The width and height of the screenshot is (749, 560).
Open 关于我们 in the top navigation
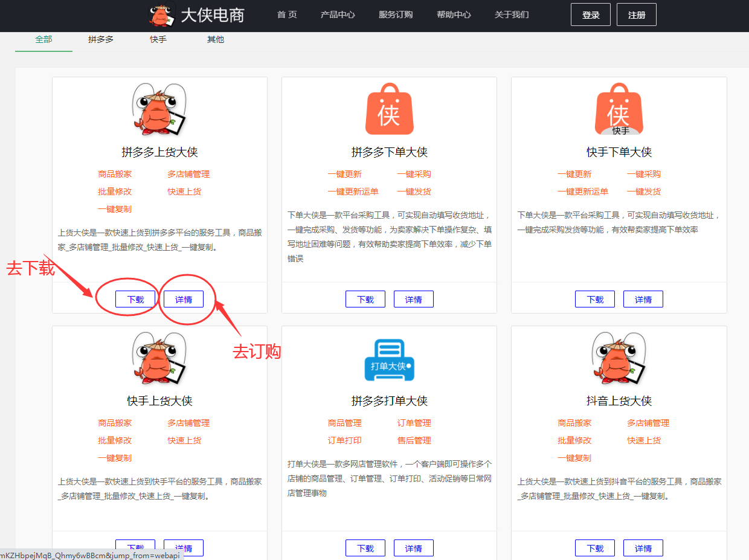[x=512, y=14]
